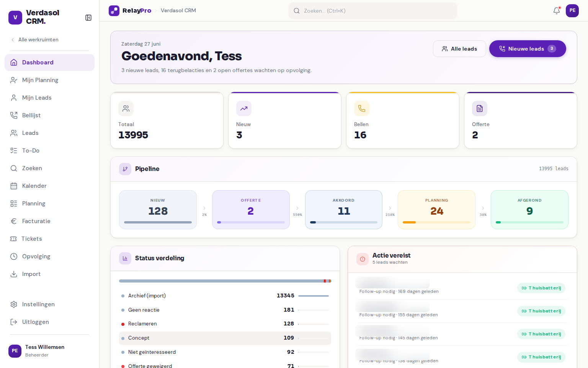588x368 pixels.
Task: Open the Offerte 2 card
Action: point(521,120)
